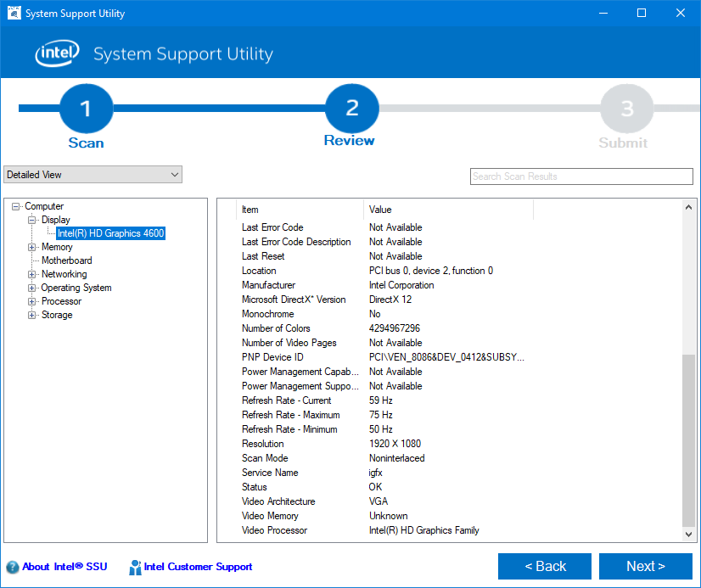Select Intel(R) HD Graphics 4600 tree item
The image size is (701, 588).
point(111,233)
